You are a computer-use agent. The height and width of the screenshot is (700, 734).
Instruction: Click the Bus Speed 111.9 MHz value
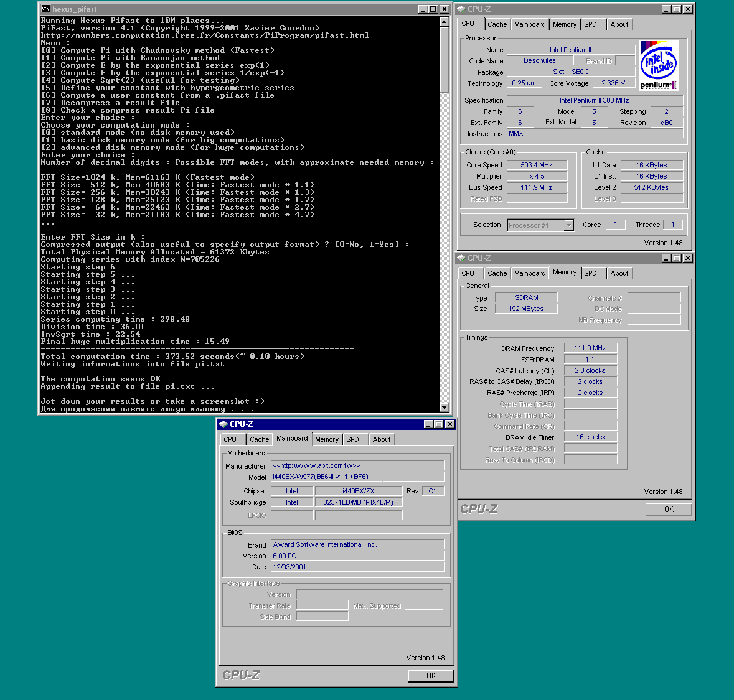point(537,188)
